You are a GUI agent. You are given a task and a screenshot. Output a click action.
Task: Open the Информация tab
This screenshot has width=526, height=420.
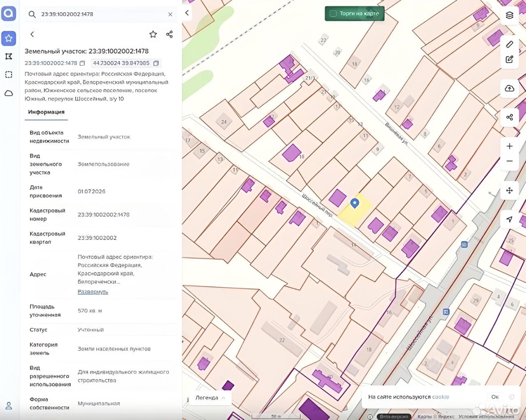[46, 112]
